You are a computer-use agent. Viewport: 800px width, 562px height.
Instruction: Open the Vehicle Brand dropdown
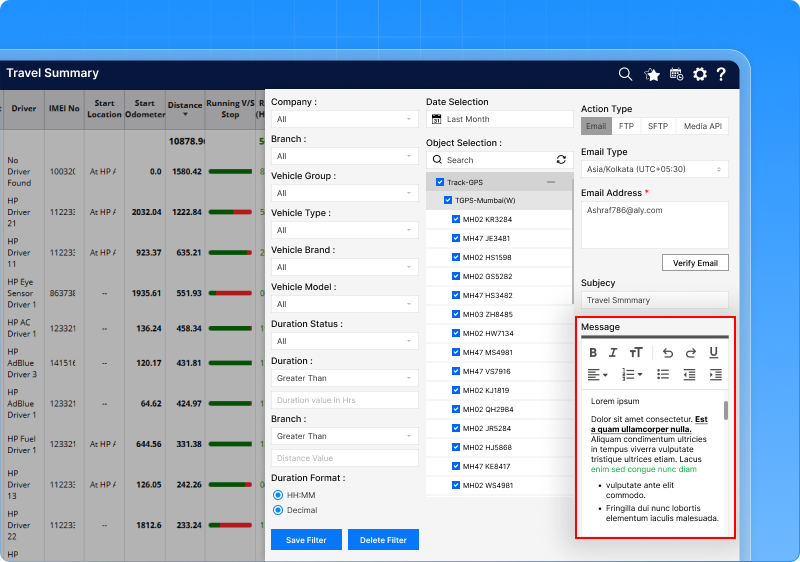(x=344, y=267)
